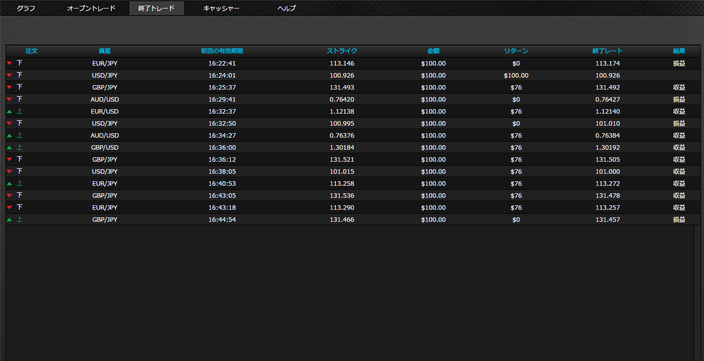Select the red down arrow in the 16:36:12 GBP/JPY row

pyautogui.click(x=9, y=159)
